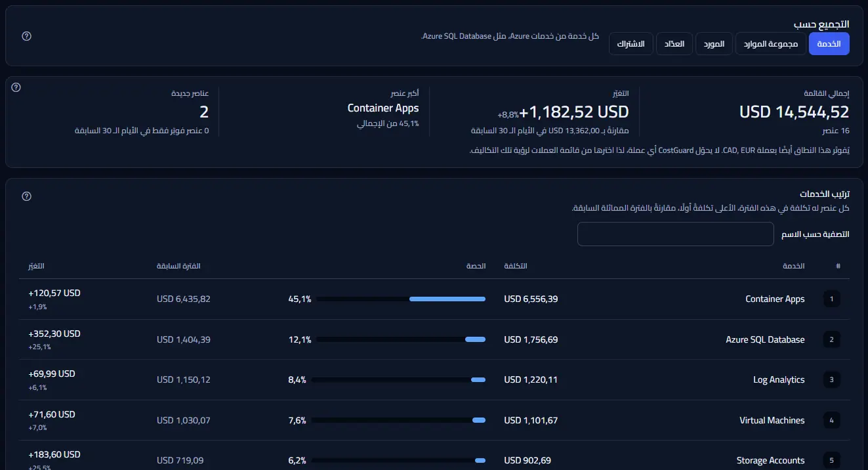
Task: Click the total bill value USD 14,544,52
Action: coord(795,112)
